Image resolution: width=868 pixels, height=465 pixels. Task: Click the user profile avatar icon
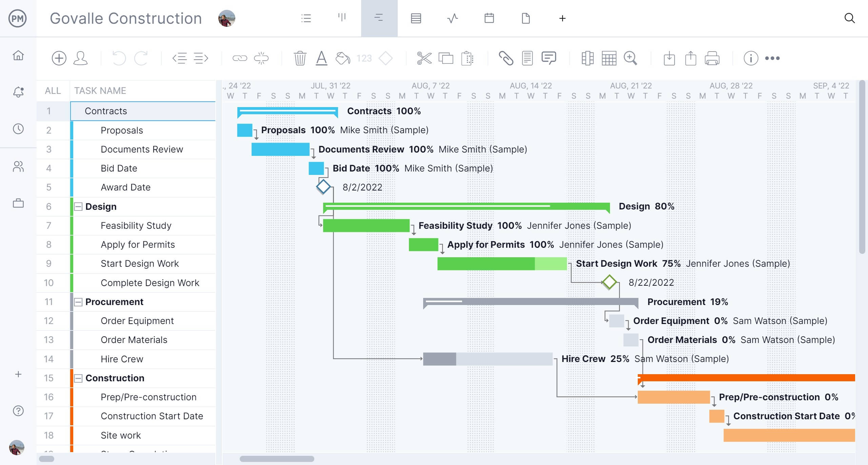click(x=227, y=18)
